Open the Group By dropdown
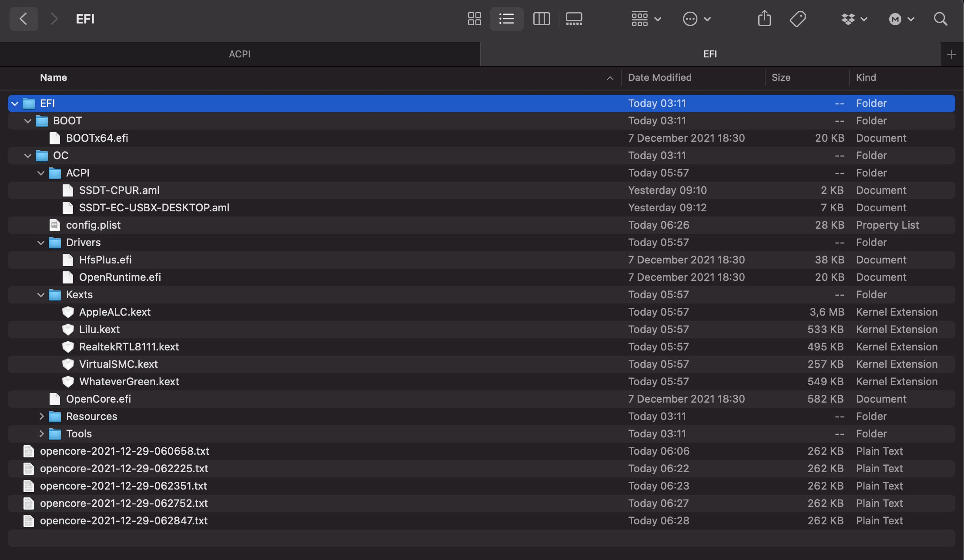Viewport: 964px width, 560px height. click(646, 19)
